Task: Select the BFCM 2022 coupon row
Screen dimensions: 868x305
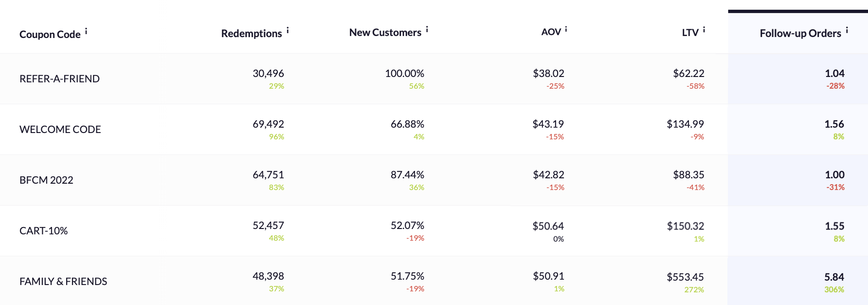Action: pyautogui.click(x=46, y=180)
